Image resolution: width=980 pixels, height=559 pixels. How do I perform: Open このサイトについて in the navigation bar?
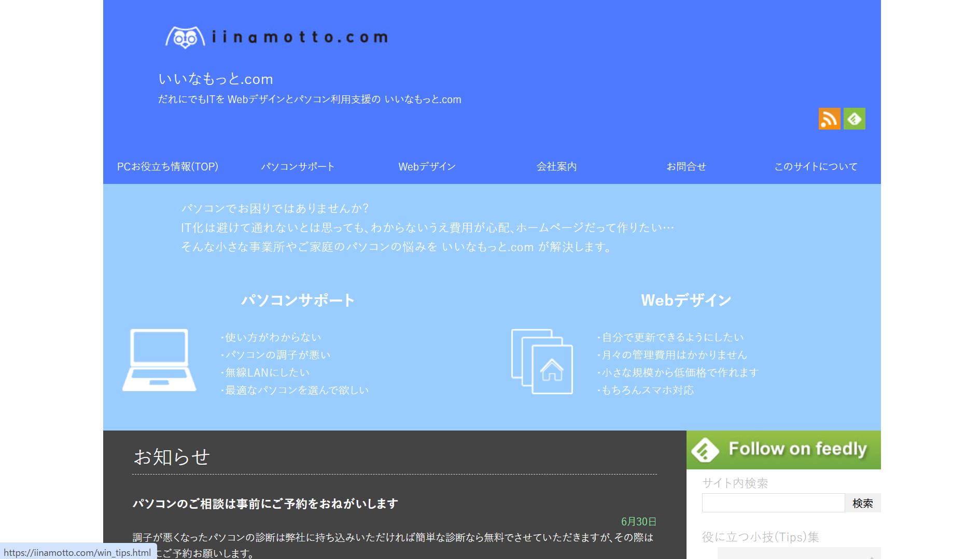point(816,166)
